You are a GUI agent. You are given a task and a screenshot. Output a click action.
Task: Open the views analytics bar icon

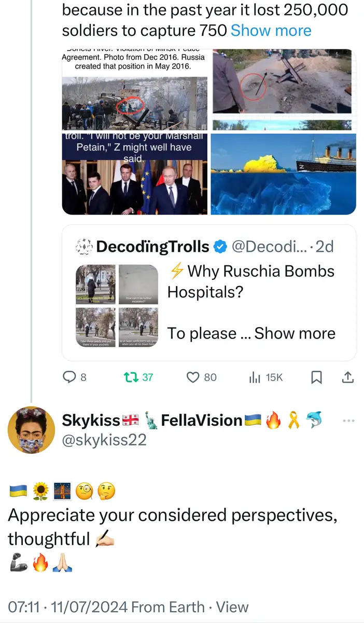[x=255, y=377]
